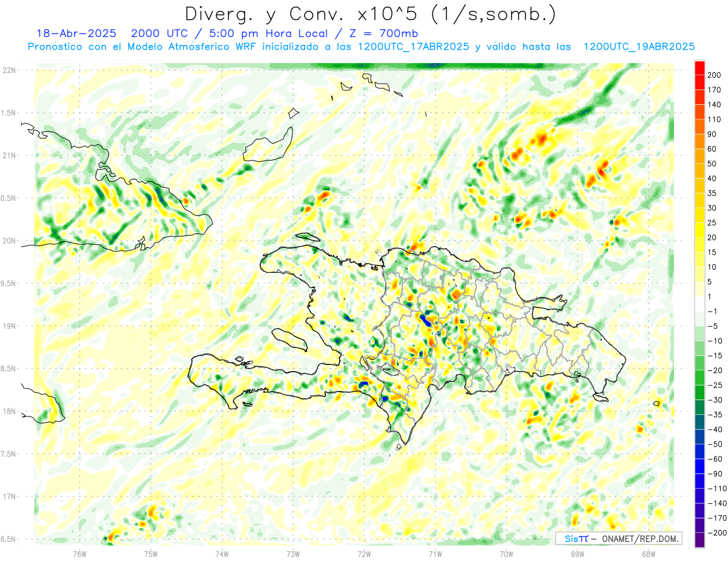
Task: Click the colorbar label "-25"
Action: point(716,385)
